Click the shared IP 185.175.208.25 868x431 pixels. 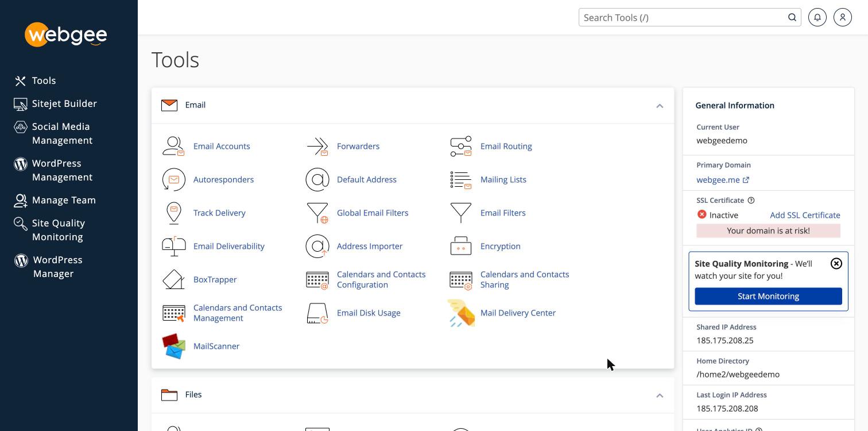point(725,340)
